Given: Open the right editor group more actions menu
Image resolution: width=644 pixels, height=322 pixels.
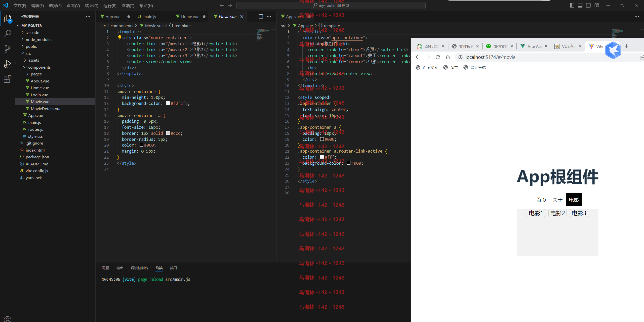Looking at the screenshot, I should point(637,17).
